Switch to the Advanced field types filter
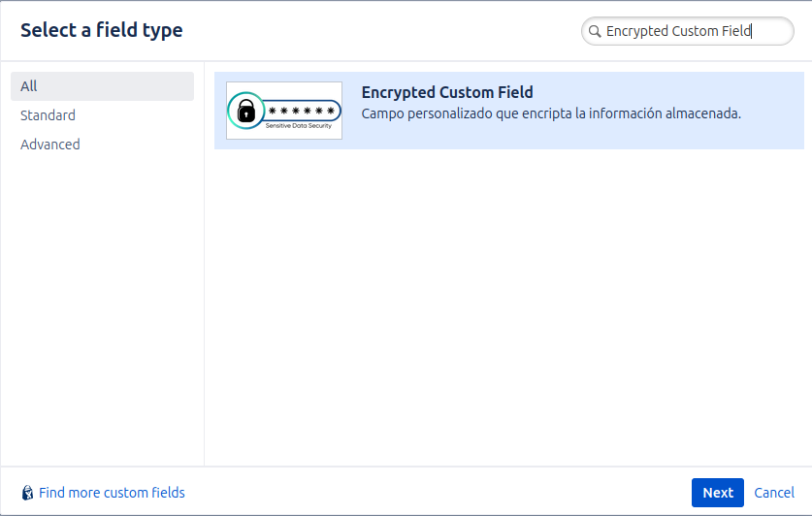The width and height of the screenshot is (812, 516). pyautogui.click(x=50, y=145)
